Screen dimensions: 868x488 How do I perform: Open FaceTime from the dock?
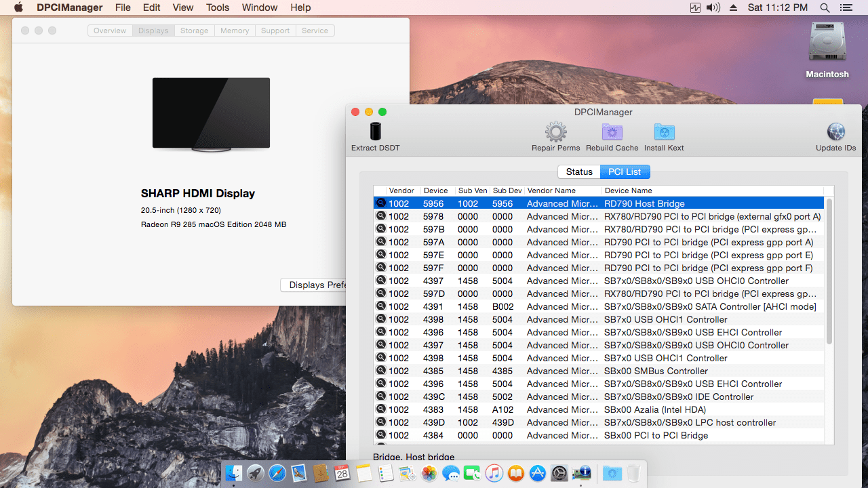473,473
